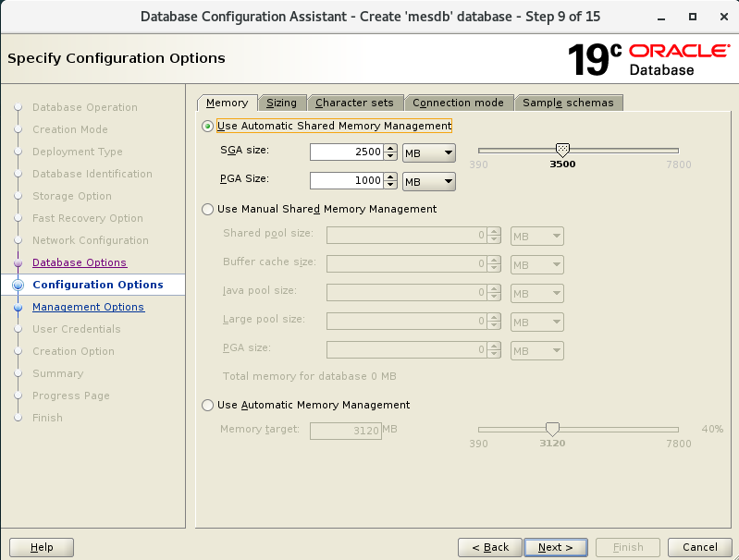The image size is (739, 560).
Task: Click the PGA Size increment arrow
Action: click(390, 177)
